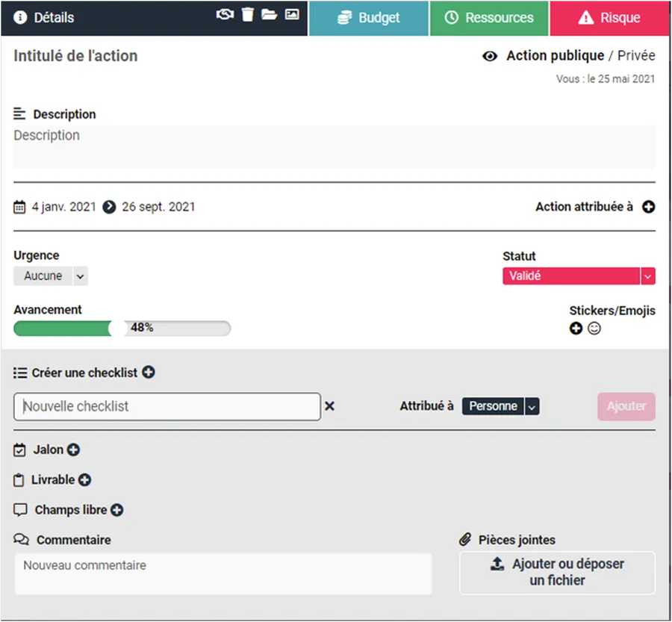Add a new Jalon milestone
672x622 pixels.
[x=73, y=450]
